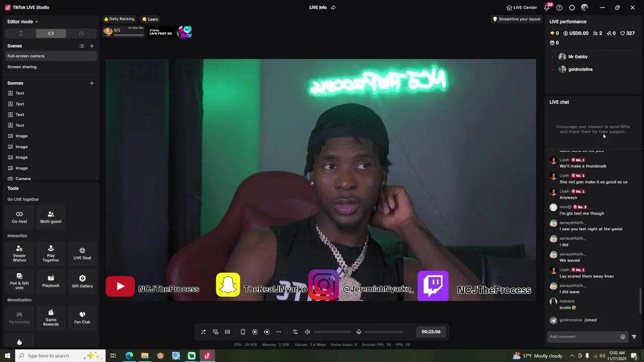Click the USD0.00 earnings stat
The image size is (644, 362).
click(576, 33)
